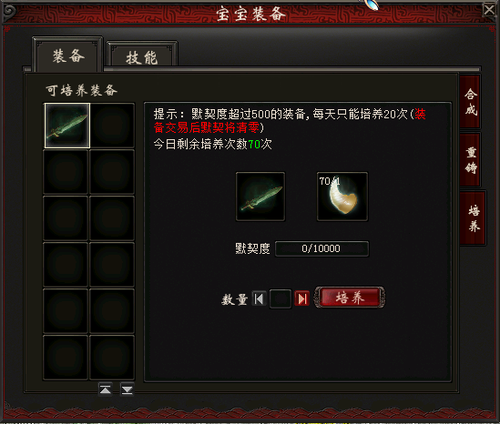500x424 pixels.
Task: Open the 重铸 side tab
Action: (470, 160)
